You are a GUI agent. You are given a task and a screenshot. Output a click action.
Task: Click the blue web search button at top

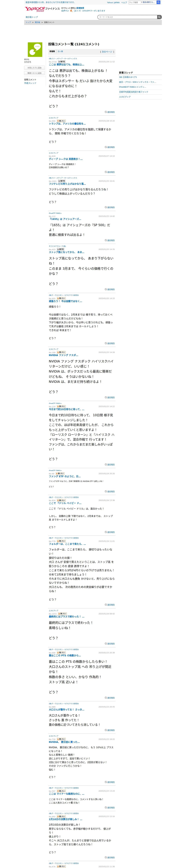(158, 2)
